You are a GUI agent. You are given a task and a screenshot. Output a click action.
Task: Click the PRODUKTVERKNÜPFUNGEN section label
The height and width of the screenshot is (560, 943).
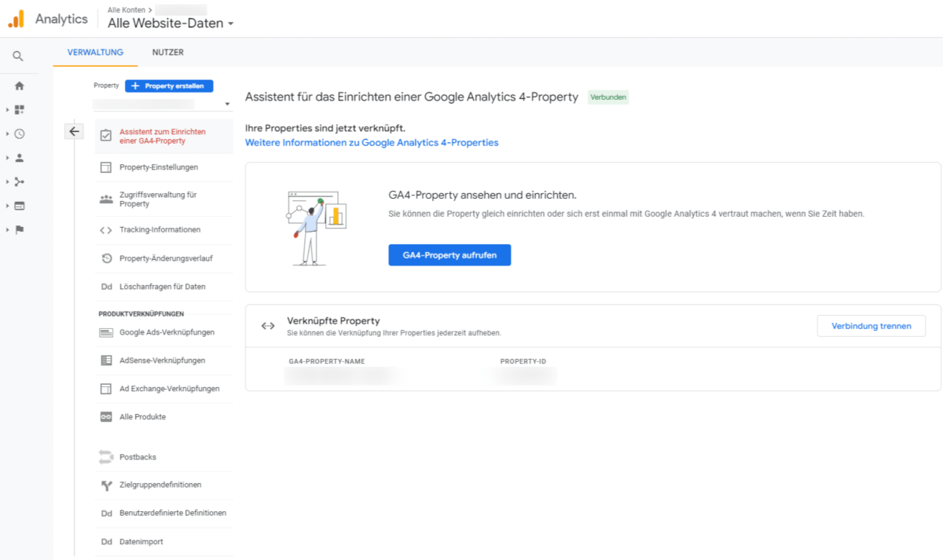[x=141, y=313]
